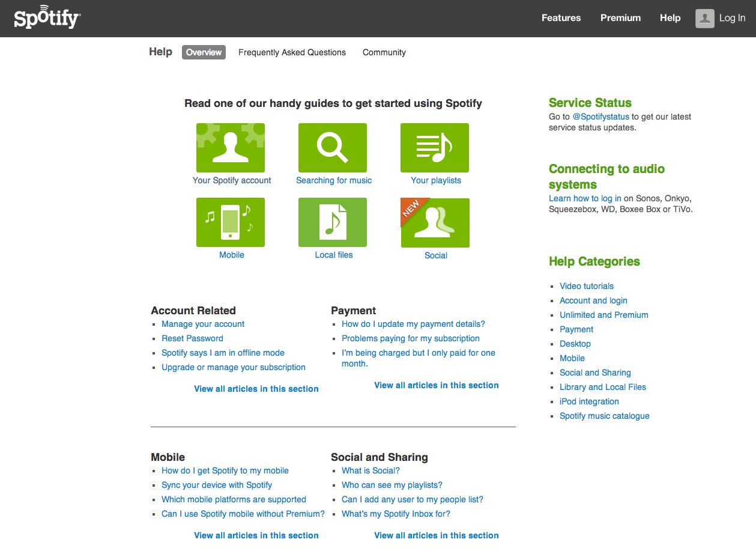Screen dimensions: 756x554
Task: Open Library and Local Files category
Action: pos(603,387)
